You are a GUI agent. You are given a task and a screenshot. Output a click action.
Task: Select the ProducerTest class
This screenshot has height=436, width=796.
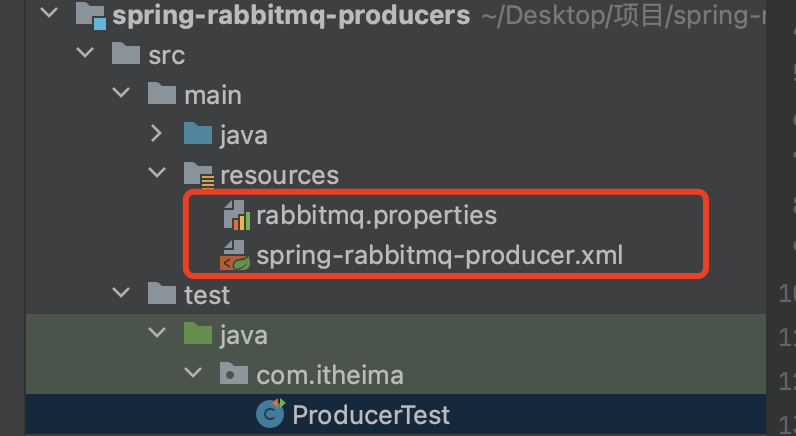pos(371,414)
